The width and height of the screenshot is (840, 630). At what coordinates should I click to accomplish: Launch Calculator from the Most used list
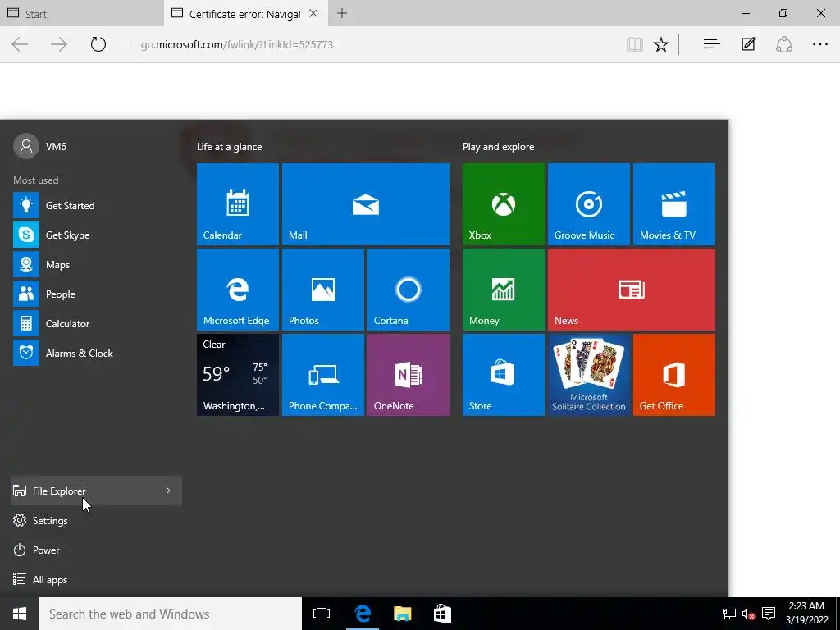pos(97,323)
